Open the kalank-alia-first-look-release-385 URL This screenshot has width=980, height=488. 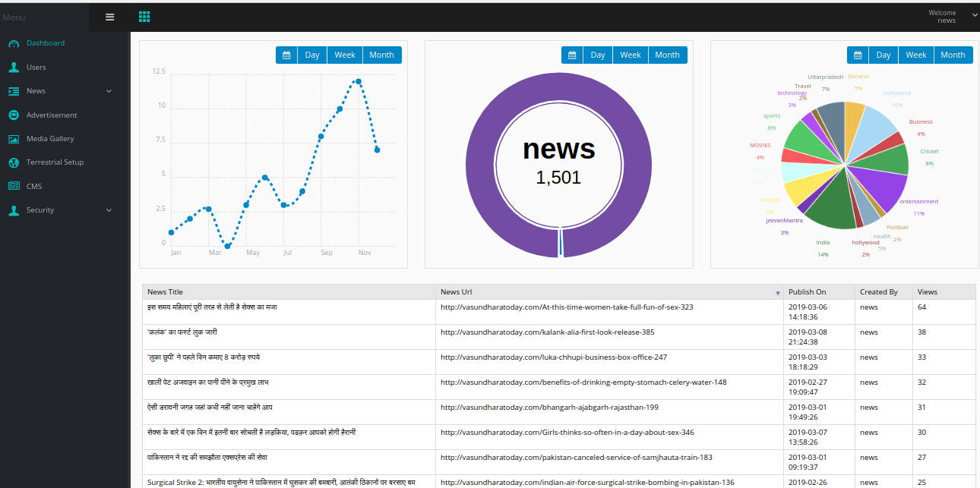(x=547, y=332)
